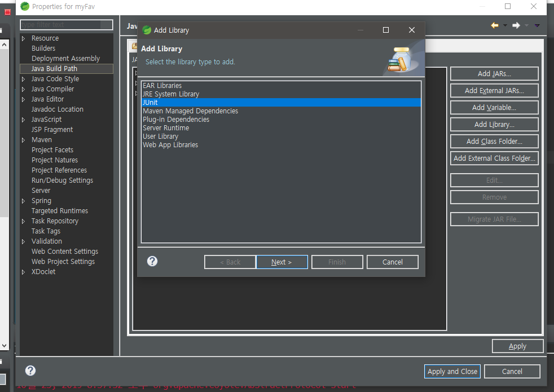Click the Finish button
554x392 pixels.
[x=337, y=262]
